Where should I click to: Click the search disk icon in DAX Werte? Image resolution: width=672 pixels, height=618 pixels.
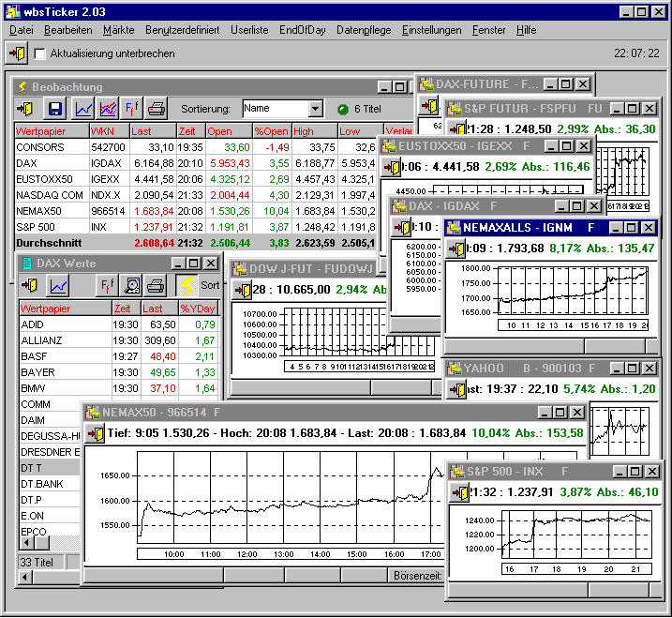pos(132,285)
